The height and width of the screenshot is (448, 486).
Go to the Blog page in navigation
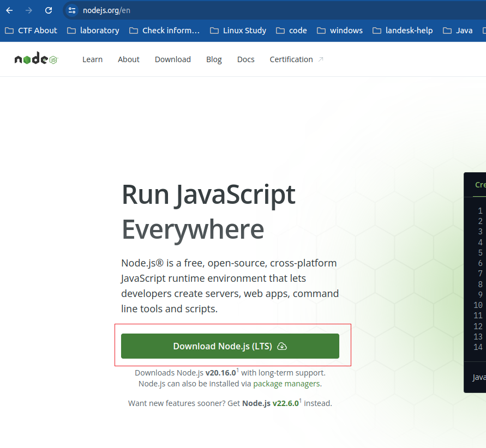pyautogui.click(x=214, y=59)
